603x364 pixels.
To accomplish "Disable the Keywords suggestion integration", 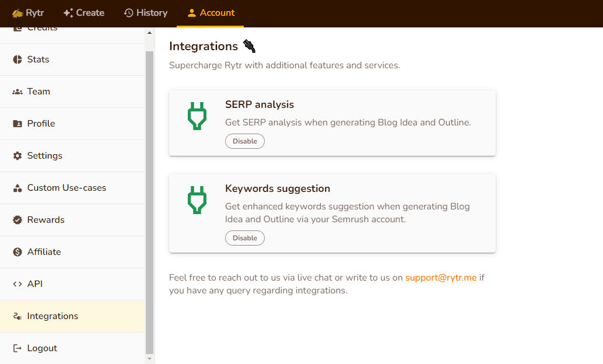I will [244, 237].
